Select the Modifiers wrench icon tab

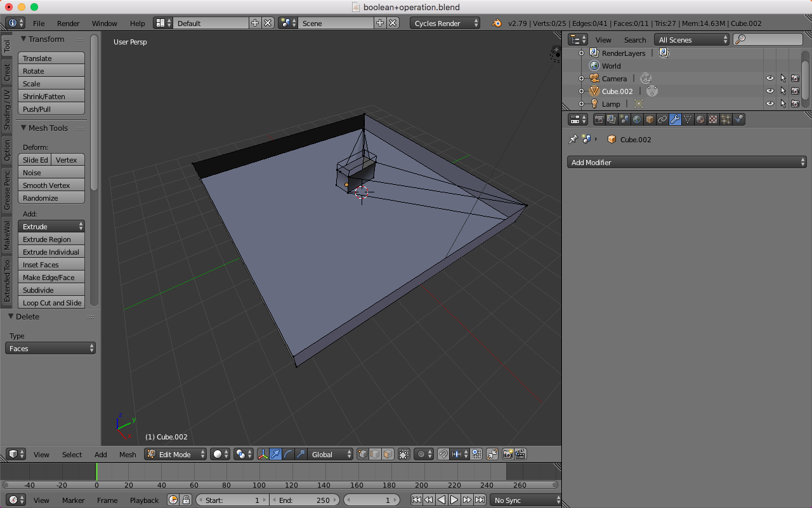point(675,119)
